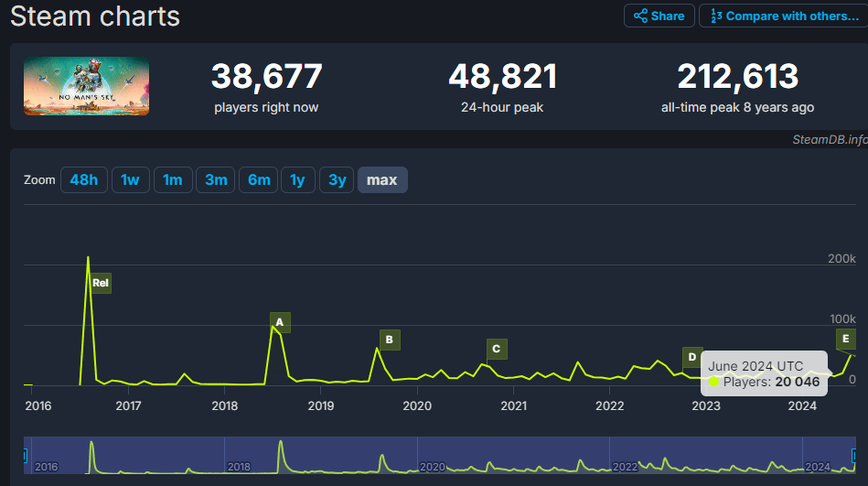Click event marker D flag
Image resolution: width=868 pixels, height=486 pixels.
(691, 357)
